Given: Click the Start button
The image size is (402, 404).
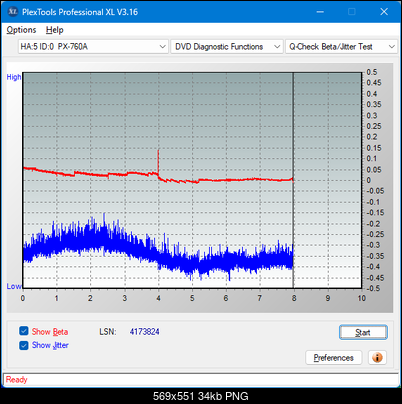Looking at the screenshot, I should pos(363,332).
